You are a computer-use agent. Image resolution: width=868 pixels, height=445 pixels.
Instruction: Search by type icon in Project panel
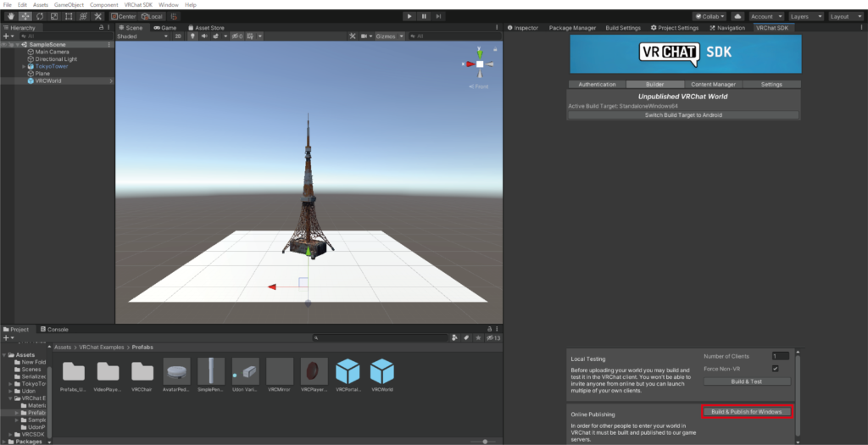click(x=455, y=337)
